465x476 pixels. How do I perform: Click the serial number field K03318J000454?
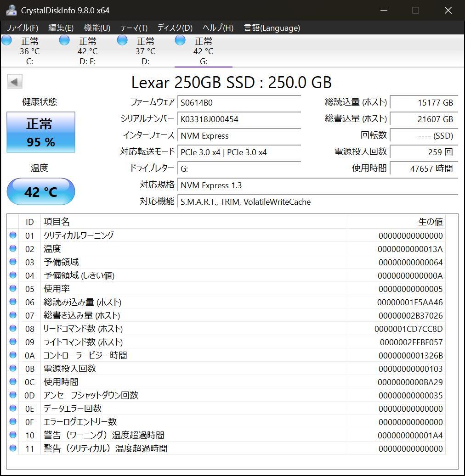click(239, 119)
